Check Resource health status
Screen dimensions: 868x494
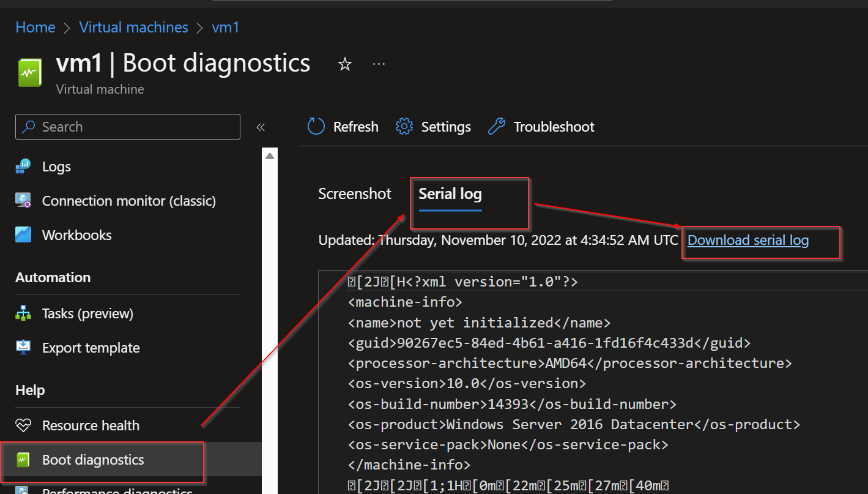click(x=90, y=425)
